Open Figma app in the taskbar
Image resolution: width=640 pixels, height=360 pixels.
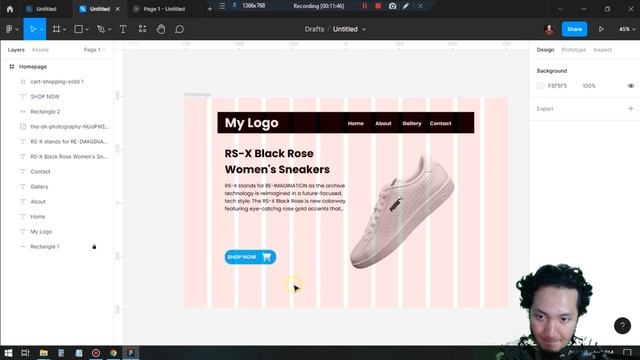131,353
